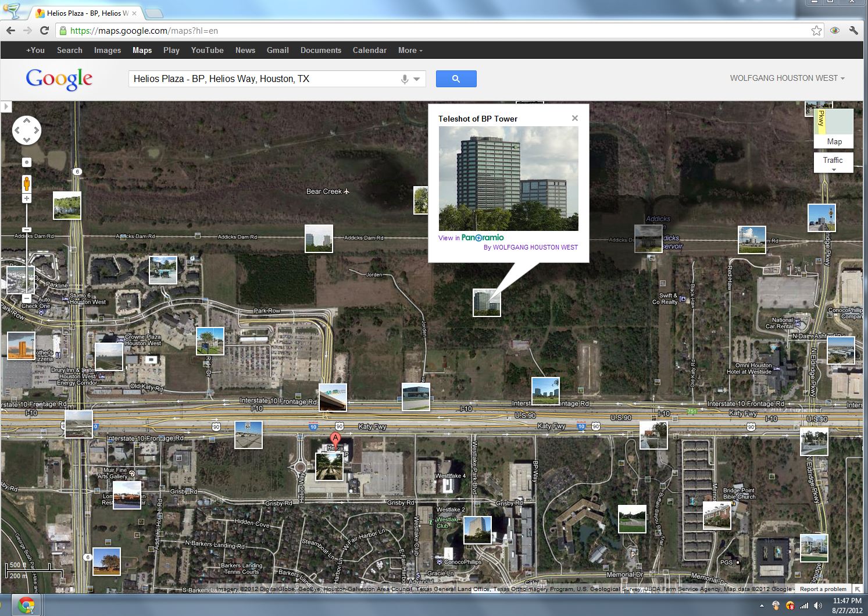
Task: Bookmark the page via the star icon
Action: [x=816, y=31]
